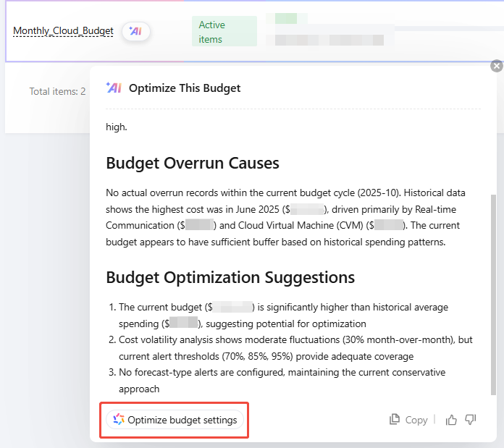Click the Copy text label

point(416,420)
